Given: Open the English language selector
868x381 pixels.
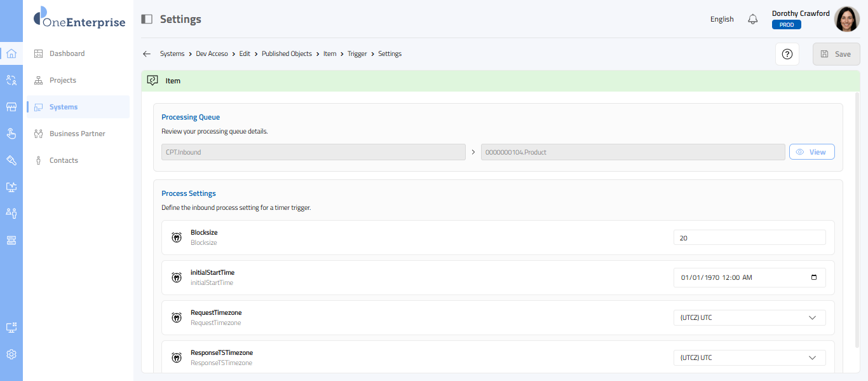Looking at the screenshot, I should [722, 19].
